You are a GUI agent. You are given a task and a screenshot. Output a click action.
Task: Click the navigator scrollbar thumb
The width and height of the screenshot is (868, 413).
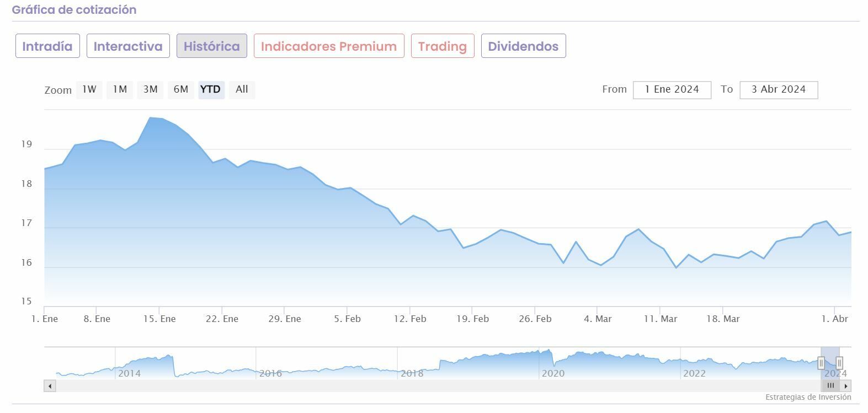830,386
